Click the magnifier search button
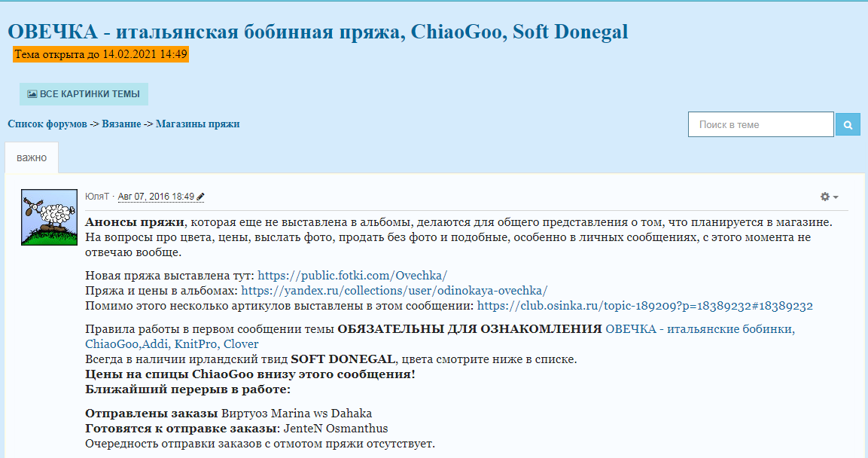The height and width of the screenshot is (458, 868). pyautogui.click(x=848, y=124)
